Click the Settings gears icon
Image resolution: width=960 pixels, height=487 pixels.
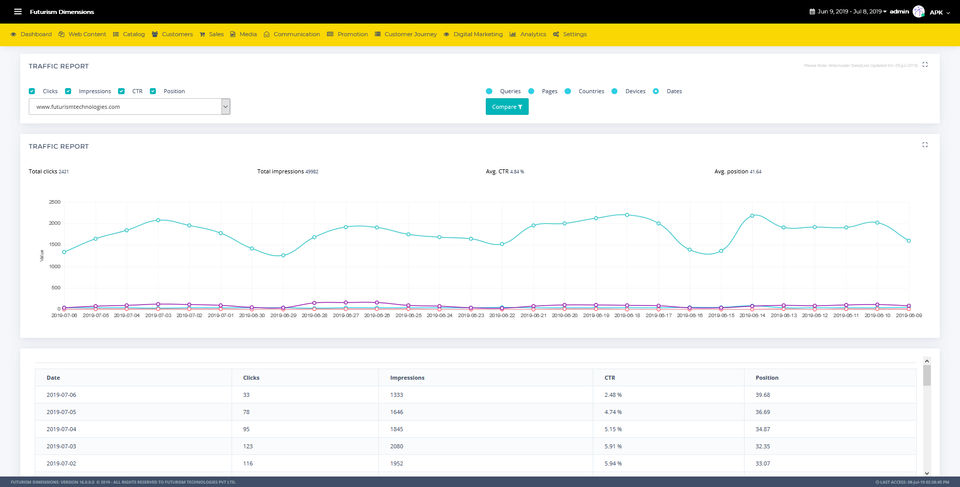[556, 34]
